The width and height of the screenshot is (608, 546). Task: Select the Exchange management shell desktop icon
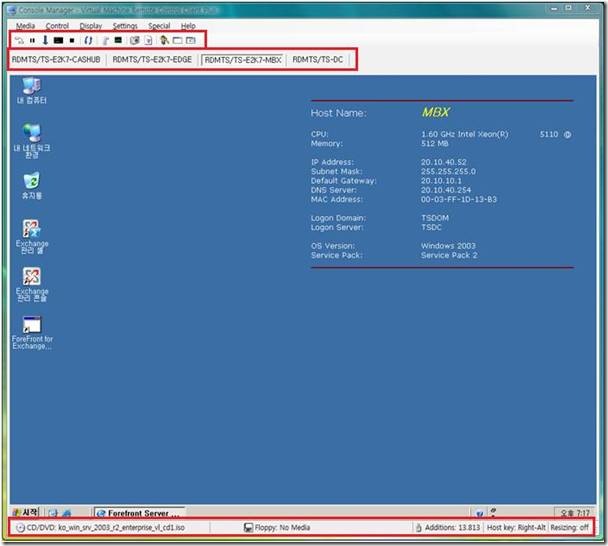point(32,237)
